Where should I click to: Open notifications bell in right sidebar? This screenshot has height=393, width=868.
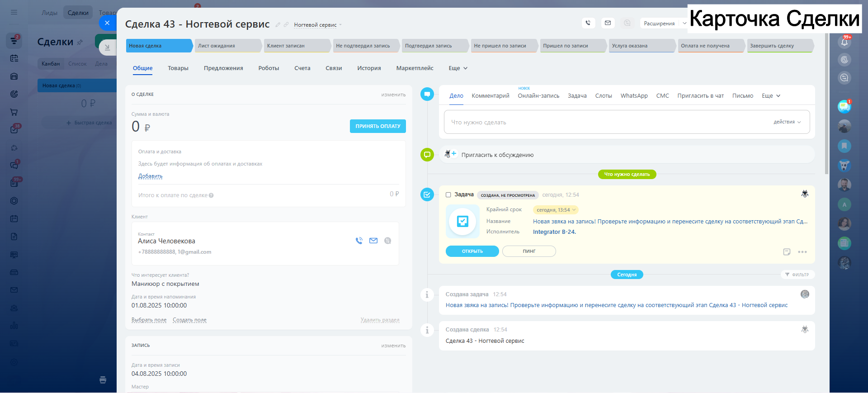844,42
